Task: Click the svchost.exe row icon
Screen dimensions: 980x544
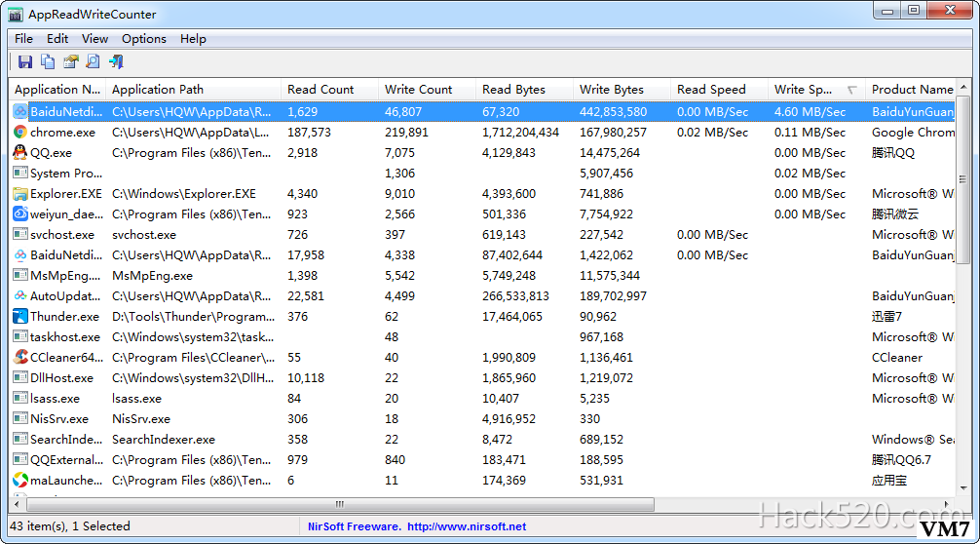Action: [20, 235]
